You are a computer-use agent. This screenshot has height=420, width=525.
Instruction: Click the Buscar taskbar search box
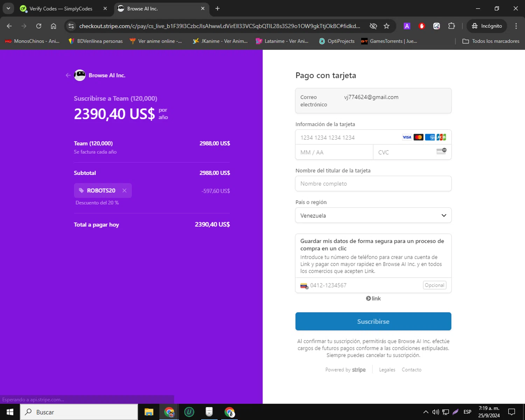79,412
